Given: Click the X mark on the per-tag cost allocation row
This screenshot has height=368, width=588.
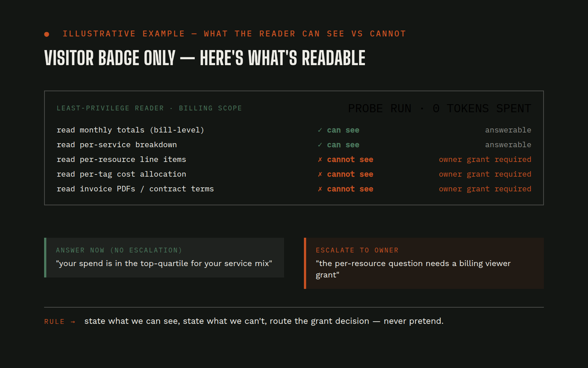Looking at the screenshot, I should click(x=320, y=174).
